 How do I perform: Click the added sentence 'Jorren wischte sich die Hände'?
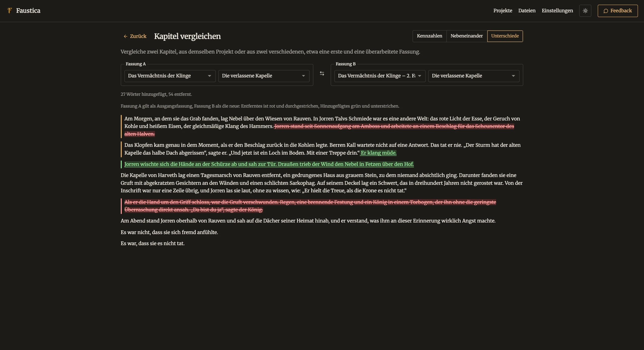[x=269, y=164]
